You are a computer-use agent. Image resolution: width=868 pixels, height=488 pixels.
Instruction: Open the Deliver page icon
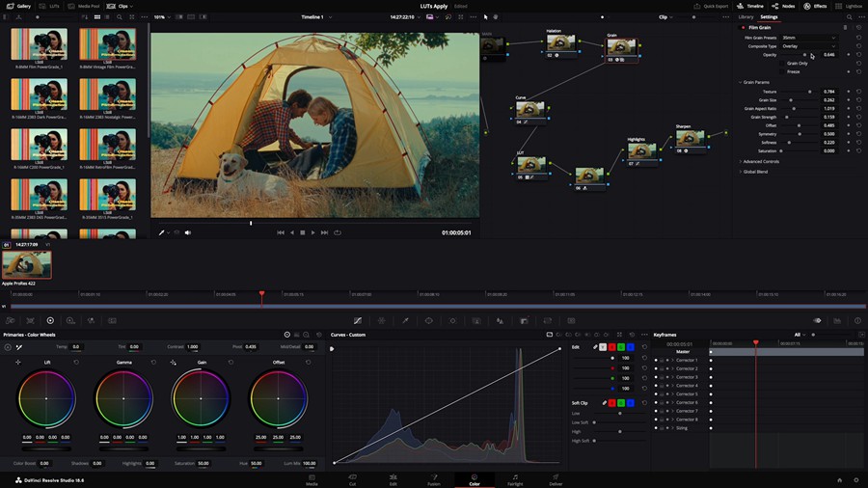(555, 477)
